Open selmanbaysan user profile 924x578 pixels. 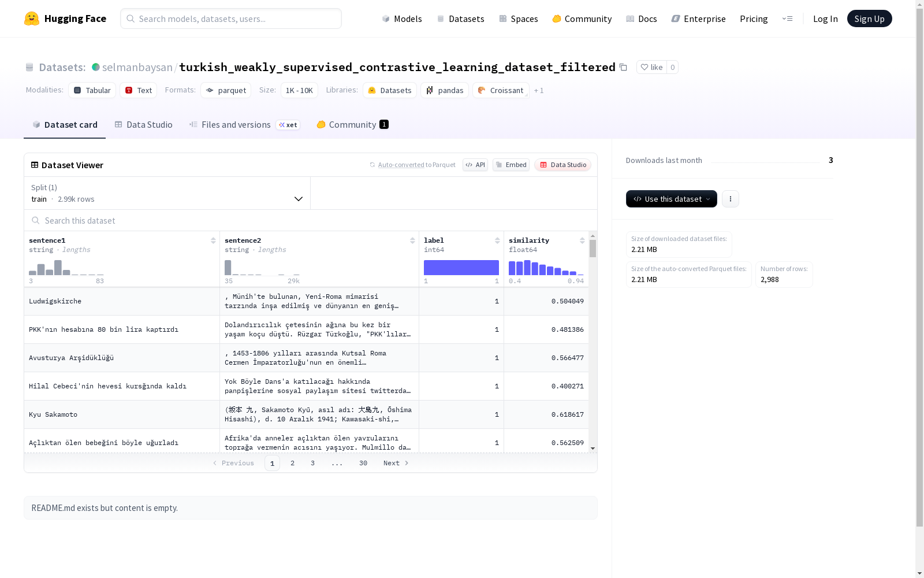pyautogui.click(x=137, y=68)
